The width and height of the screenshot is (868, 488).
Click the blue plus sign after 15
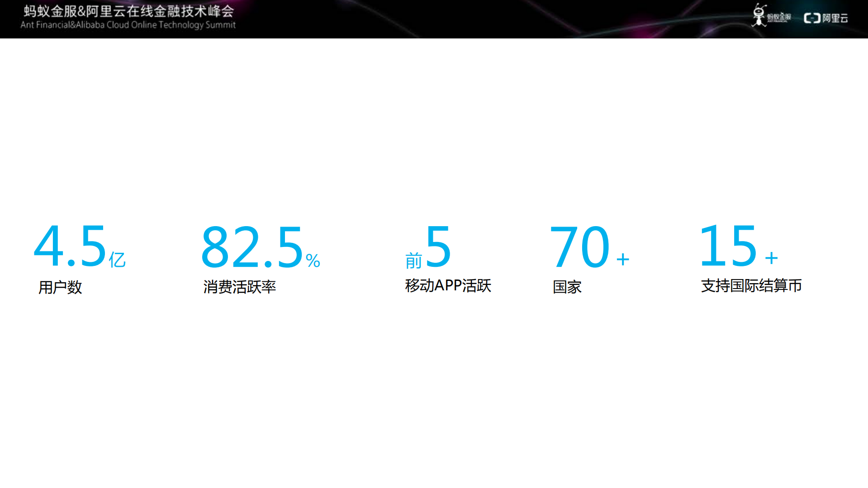(x=771, y=258)
